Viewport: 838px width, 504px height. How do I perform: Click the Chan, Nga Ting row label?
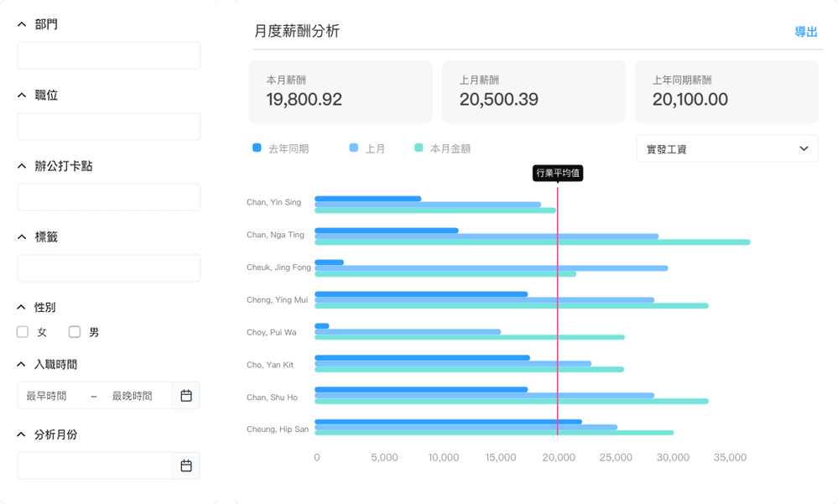(275, 235)
